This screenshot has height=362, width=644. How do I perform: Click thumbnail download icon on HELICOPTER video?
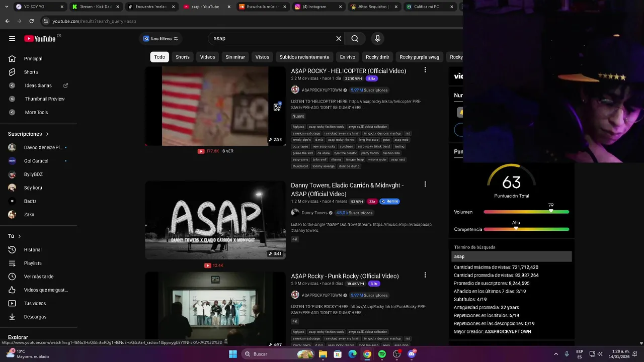click(277, 107)
